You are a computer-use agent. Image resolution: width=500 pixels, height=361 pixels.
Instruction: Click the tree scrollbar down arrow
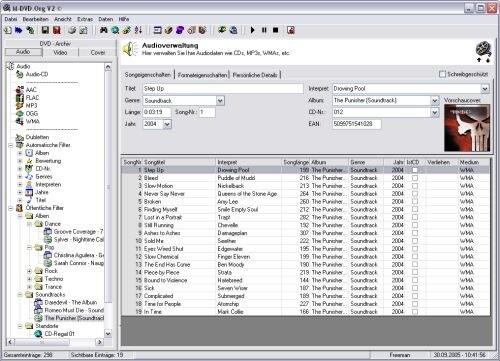(108, 334)
